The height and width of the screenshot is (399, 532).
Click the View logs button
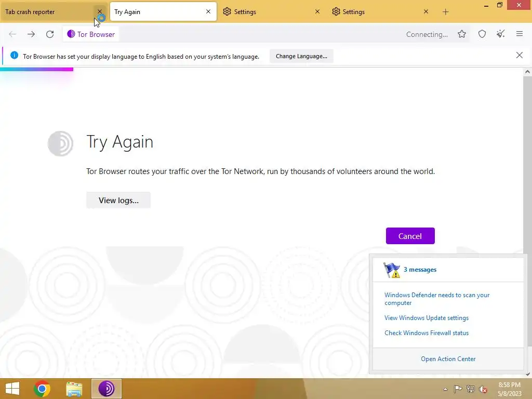pos(118,200)
